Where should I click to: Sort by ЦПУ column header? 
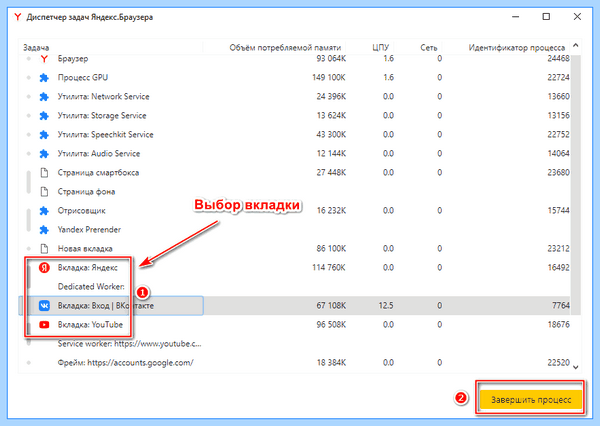(380, 47)
